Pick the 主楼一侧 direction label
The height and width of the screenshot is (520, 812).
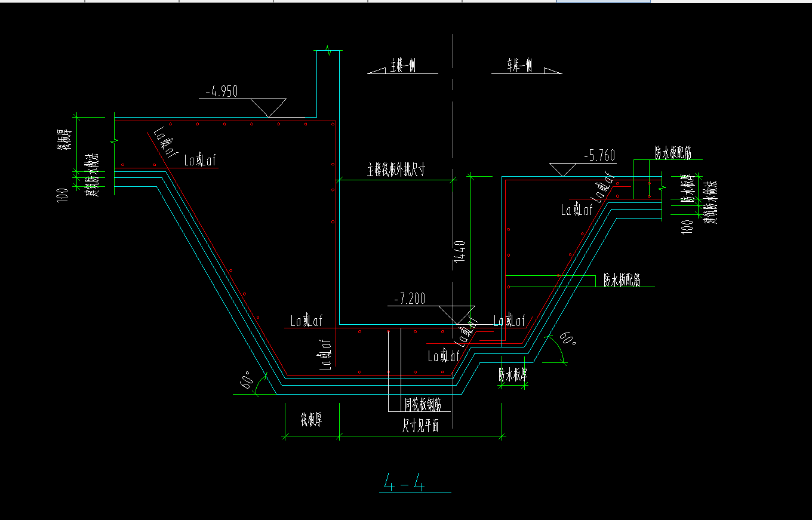(x=403, y=66)
